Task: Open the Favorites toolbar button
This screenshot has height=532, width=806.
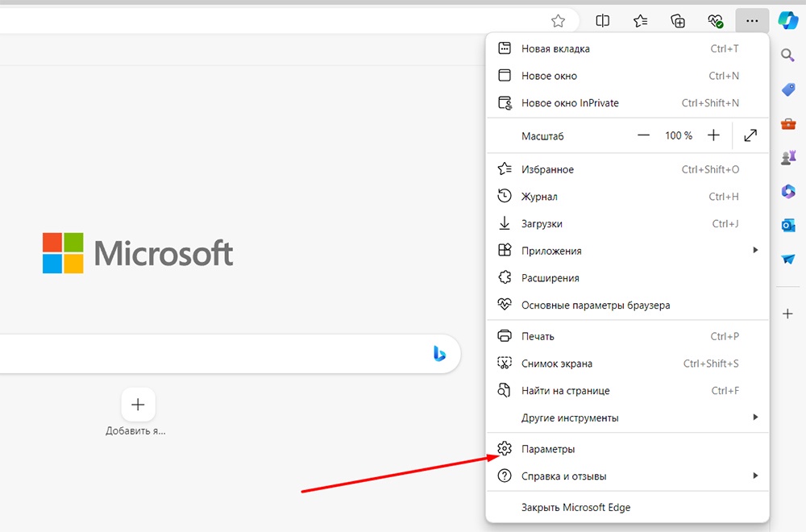Action: 640,21
